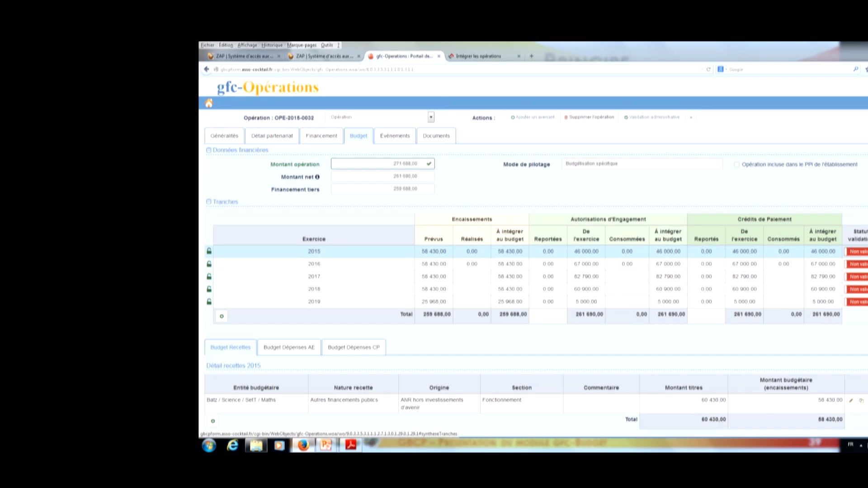Image resolution: width=868 pixels, height=488 pixels.
Task: Click the lock icon for exercice 2017
Action: click(209, 276)
